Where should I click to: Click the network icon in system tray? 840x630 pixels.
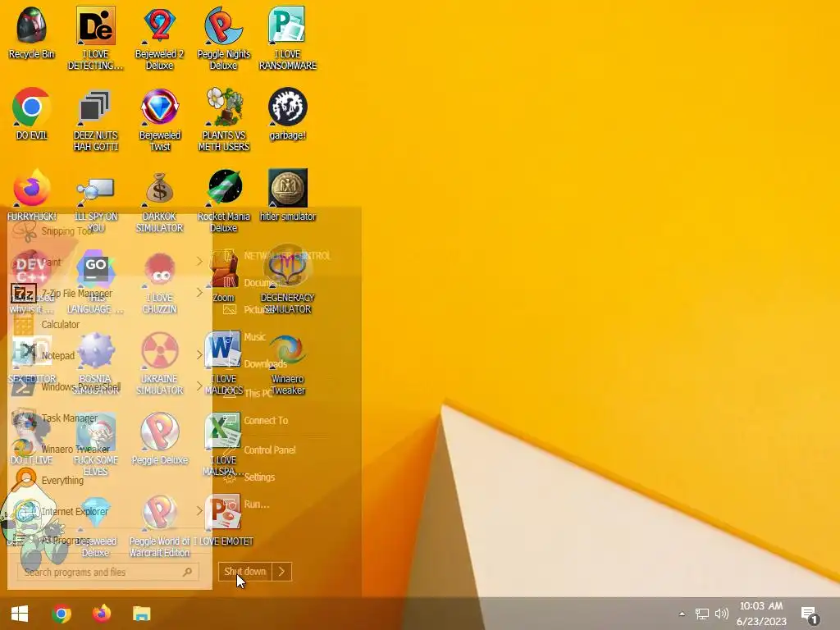point(702,614)
